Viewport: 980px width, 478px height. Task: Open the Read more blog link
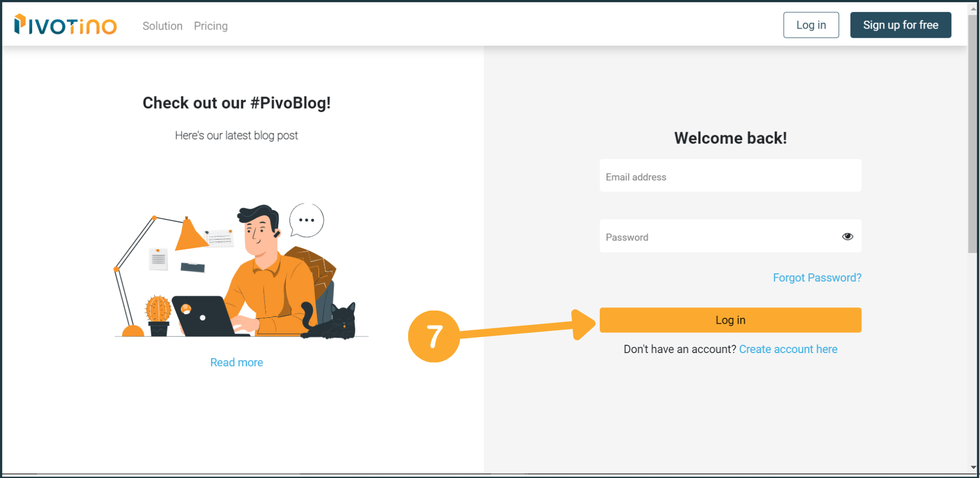pyautogui.click(x=237, y=362)
